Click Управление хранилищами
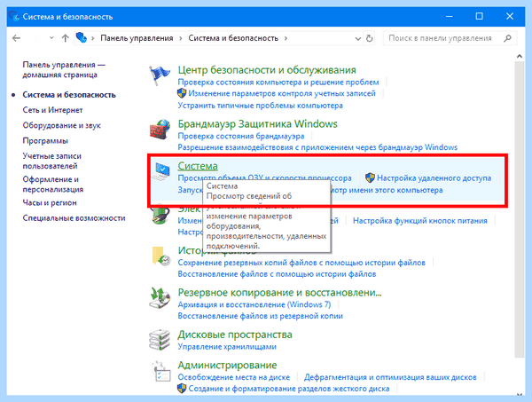532x402 pixels. click(x=227, y=347)
